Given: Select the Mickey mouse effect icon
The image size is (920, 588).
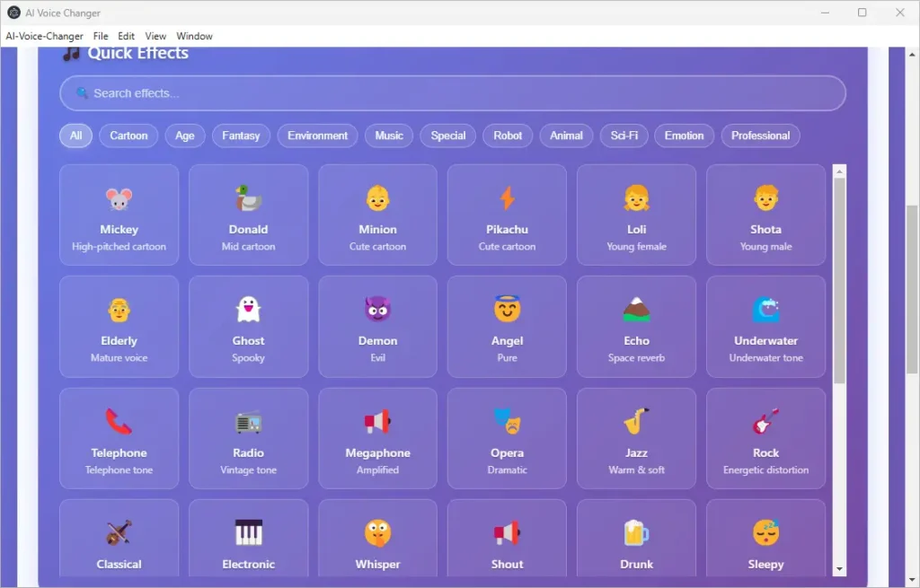Looking at the screenshot, I should point(119,199).
